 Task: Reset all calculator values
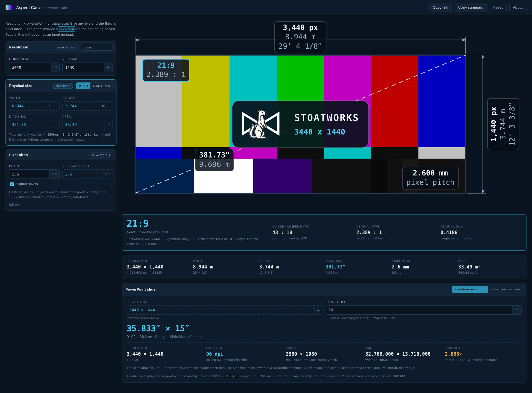pos(498,7)
